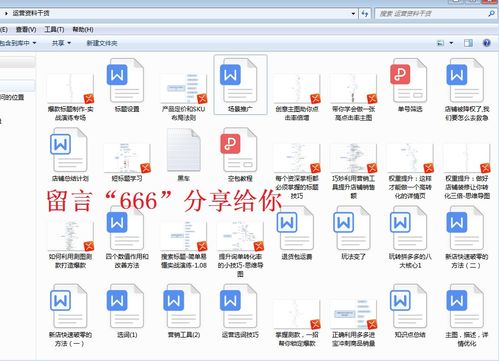Click the change view icon
The width and height of the screenshot is (499, 361).
pos(441,43)
